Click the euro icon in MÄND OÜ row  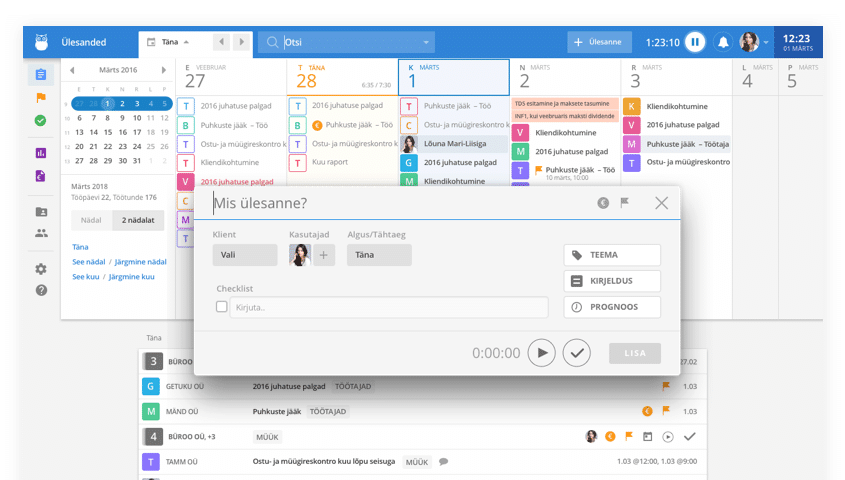[647, 411]
